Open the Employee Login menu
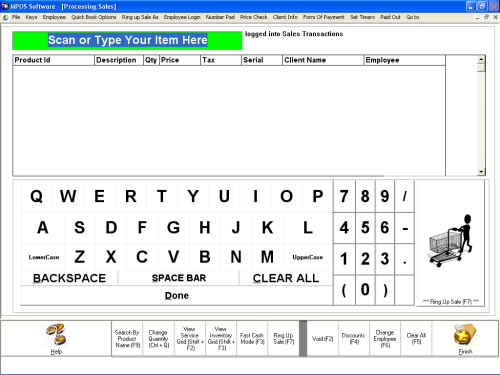This screenshot has width=500, height=375. pos(182,17)
